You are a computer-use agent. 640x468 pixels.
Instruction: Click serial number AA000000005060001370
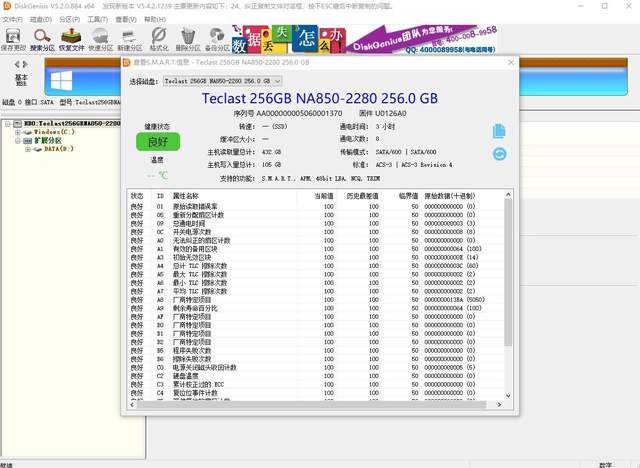299,113
